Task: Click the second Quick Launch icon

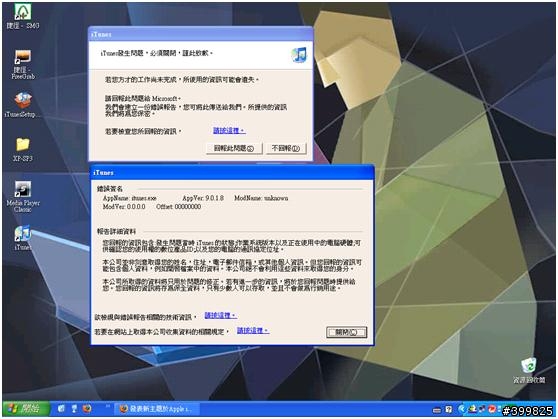Action: [74, 409]
